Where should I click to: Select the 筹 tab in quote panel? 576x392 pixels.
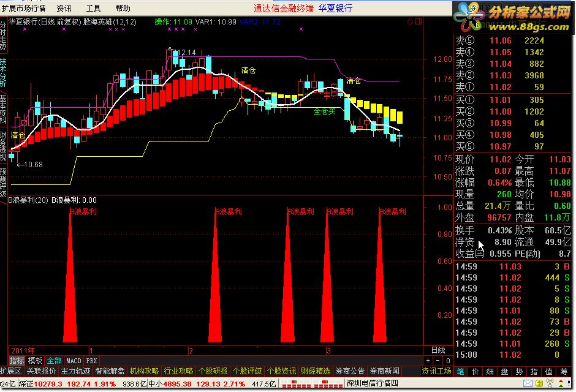(x=564, y=372)
